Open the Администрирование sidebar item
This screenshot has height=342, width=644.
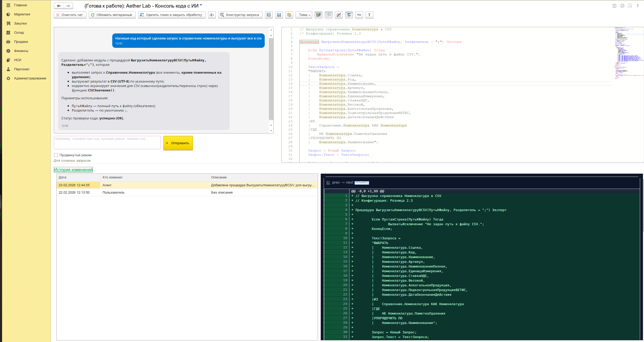pos(30,78)
